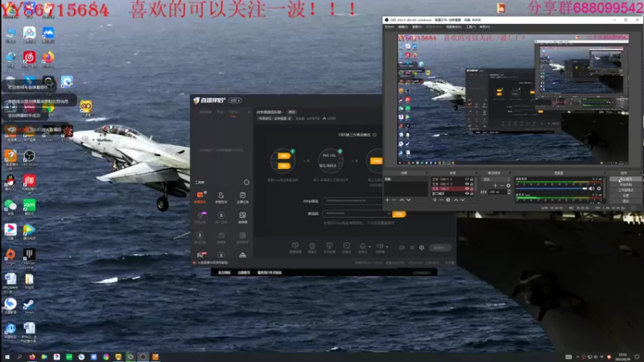Screen dimensions: 644x362
Task: Expand speaker options arrow in companion bar
Action: [x=387, y=247]
